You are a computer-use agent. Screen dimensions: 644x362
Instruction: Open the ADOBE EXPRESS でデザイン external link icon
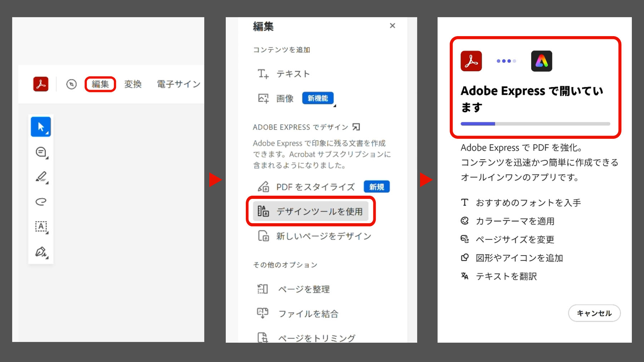pos(356,127)
